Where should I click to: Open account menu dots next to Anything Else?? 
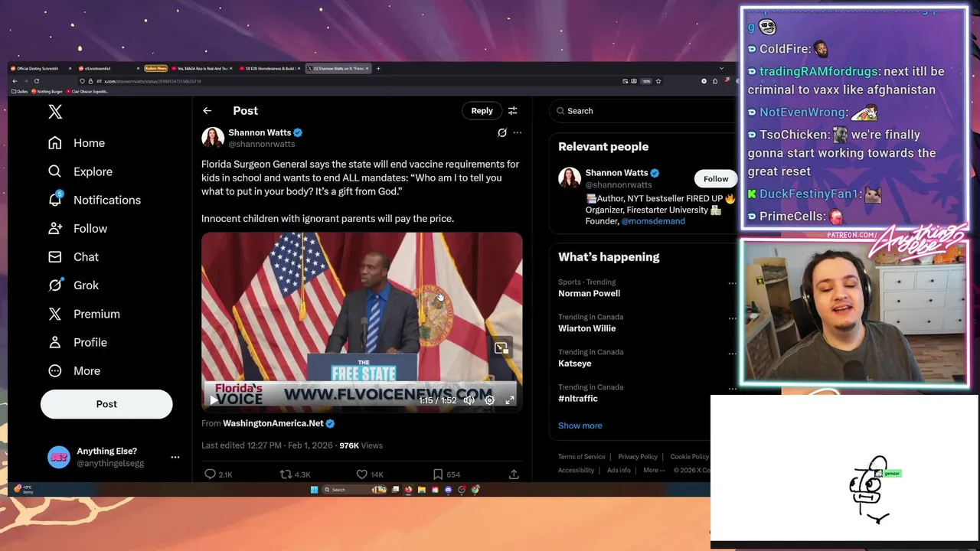175,457
